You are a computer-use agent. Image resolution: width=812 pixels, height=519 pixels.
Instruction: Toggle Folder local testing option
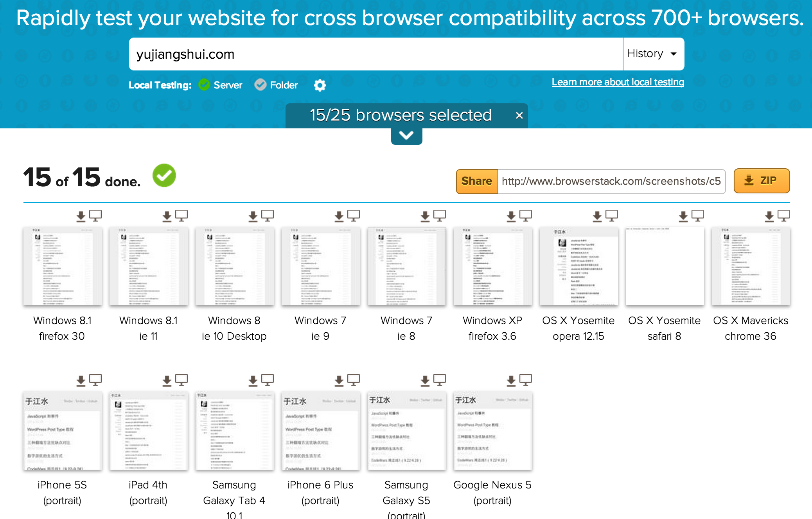[276, 85]
